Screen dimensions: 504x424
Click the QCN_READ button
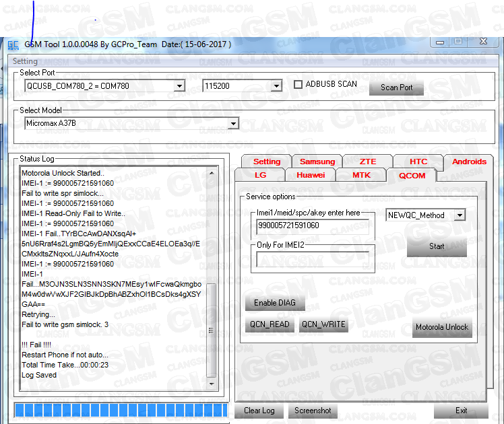point(270,324)
